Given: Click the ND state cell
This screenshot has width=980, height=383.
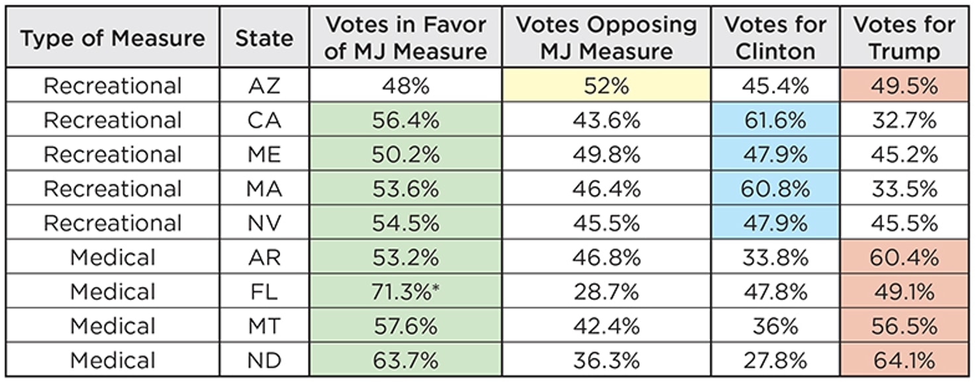Looking at the screenshot, I should 264,360.
